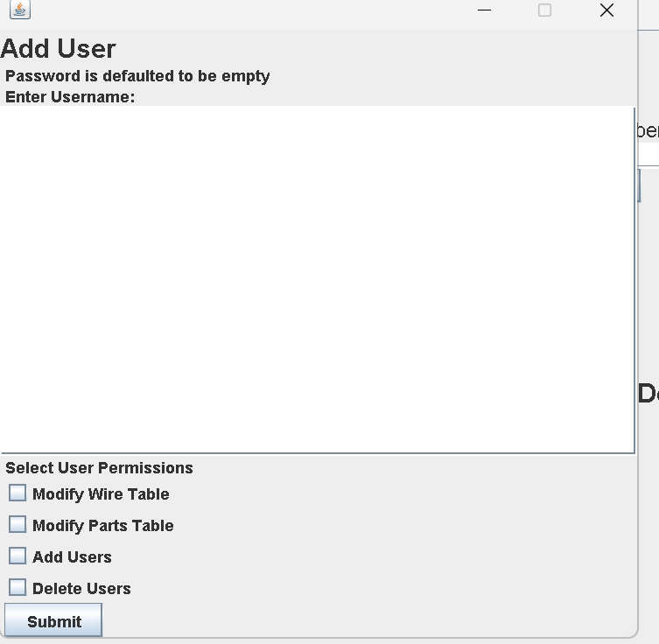This screenshot has width=659, height=644.
Task: Click the Submit button
Action: click(53, 620)
